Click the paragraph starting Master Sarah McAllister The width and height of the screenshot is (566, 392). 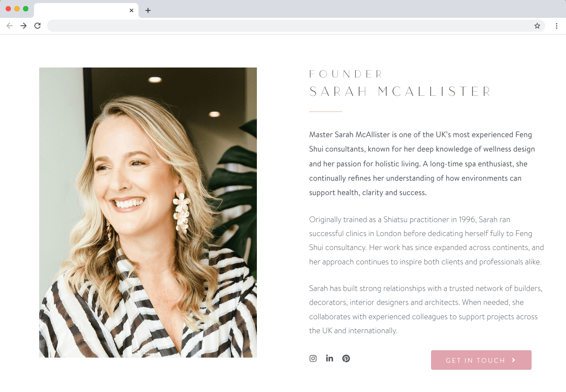[x=422, y=164]
